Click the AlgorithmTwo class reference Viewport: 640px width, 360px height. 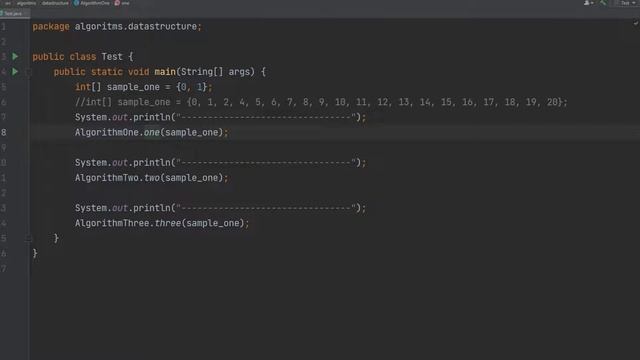107,178
